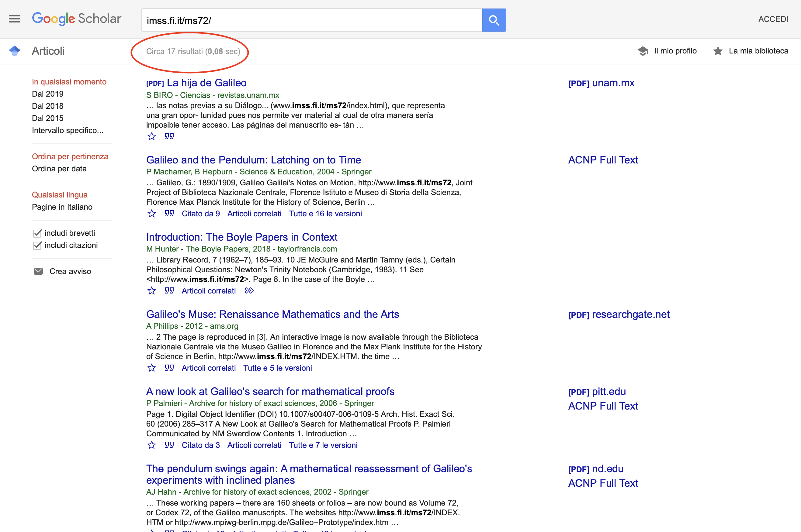Screen dimensions: 801x532
Task: Cite the Boyle Papers in Context result
Action: click(169, 291)
